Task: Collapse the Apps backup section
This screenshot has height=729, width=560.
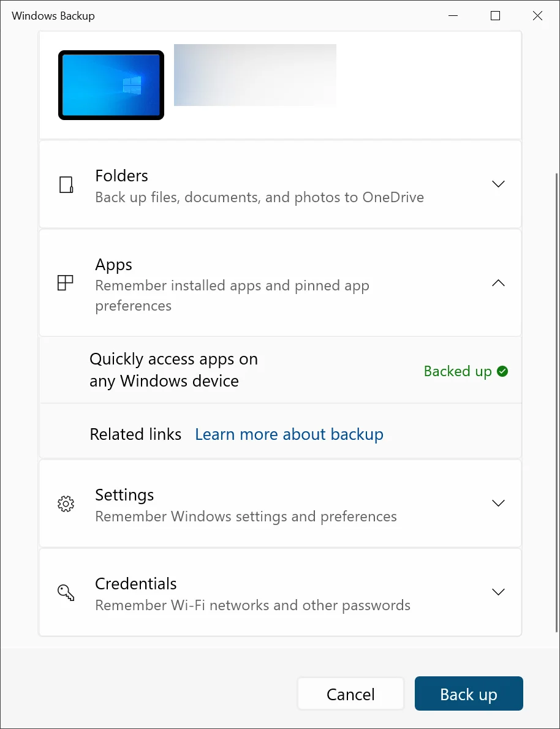Action: pyautogui.click(x=498, y=283)
